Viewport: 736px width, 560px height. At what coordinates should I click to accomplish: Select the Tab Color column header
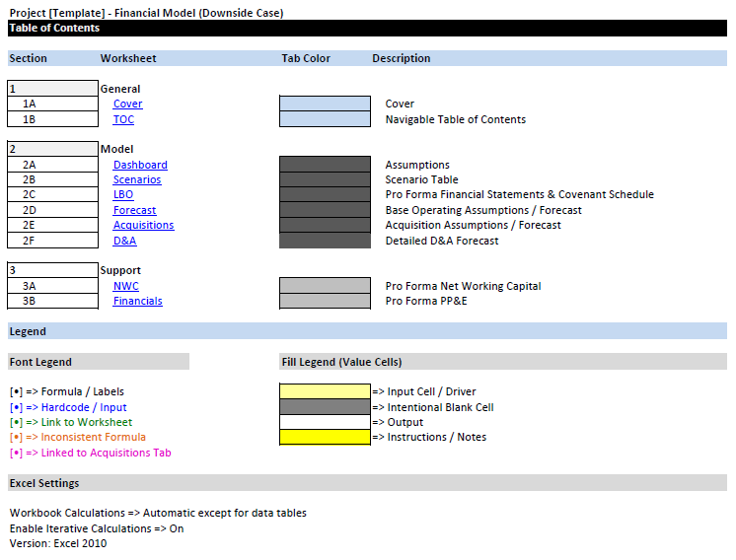pos(306,58)
